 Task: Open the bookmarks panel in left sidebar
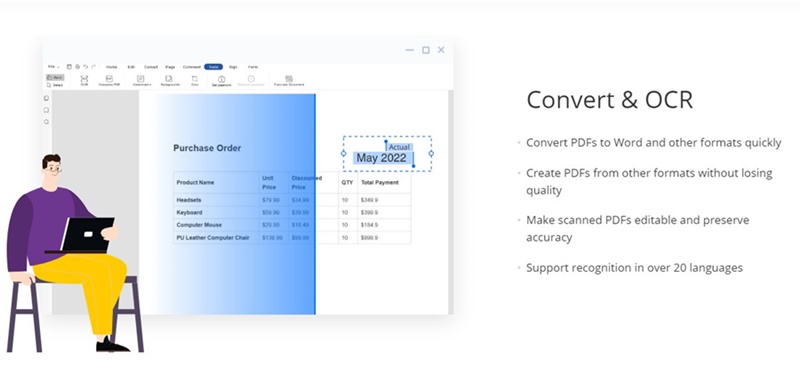point(46,110)
